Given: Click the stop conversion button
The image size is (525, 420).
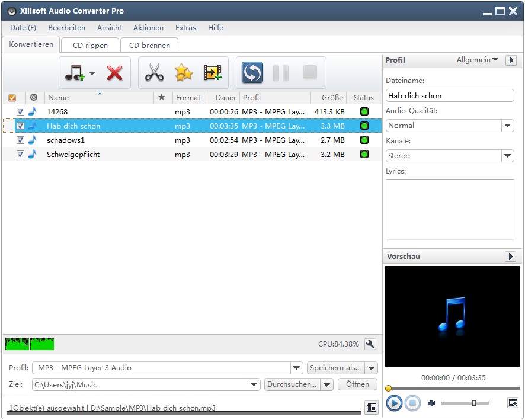Looking at the screenshot, I should [310, 73].
